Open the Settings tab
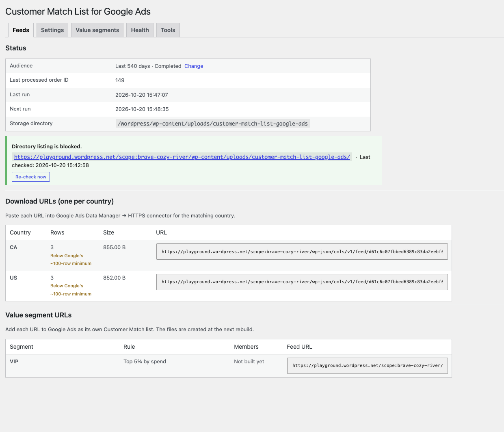Viewport: 504px width, 432px height. (52, 30)
